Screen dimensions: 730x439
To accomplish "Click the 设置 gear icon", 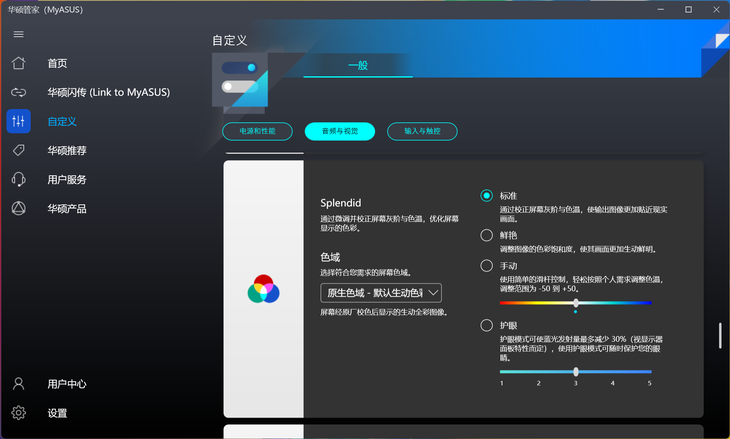I will click(x=19, y=412).
